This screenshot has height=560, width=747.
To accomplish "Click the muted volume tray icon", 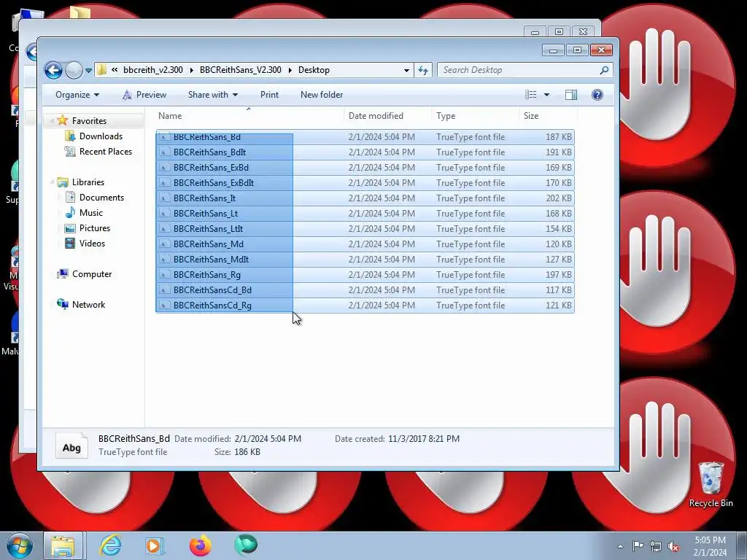I will [673, 547].
